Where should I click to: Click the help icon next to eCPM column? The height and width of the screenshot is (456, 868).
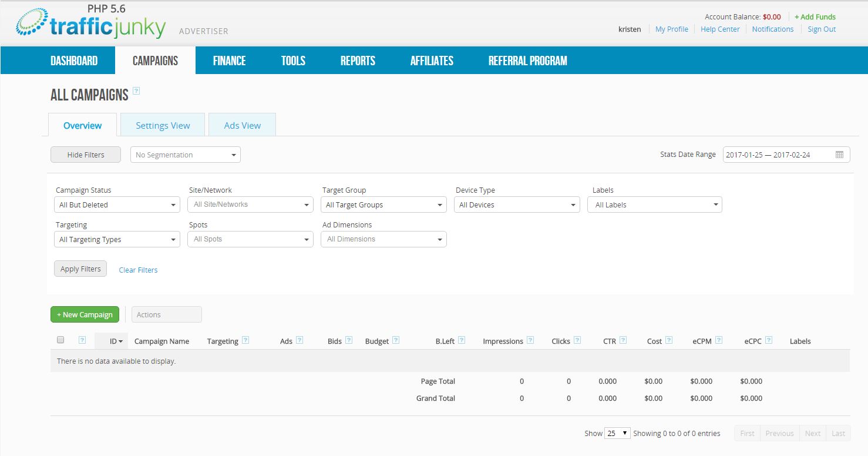pos(719,340)
